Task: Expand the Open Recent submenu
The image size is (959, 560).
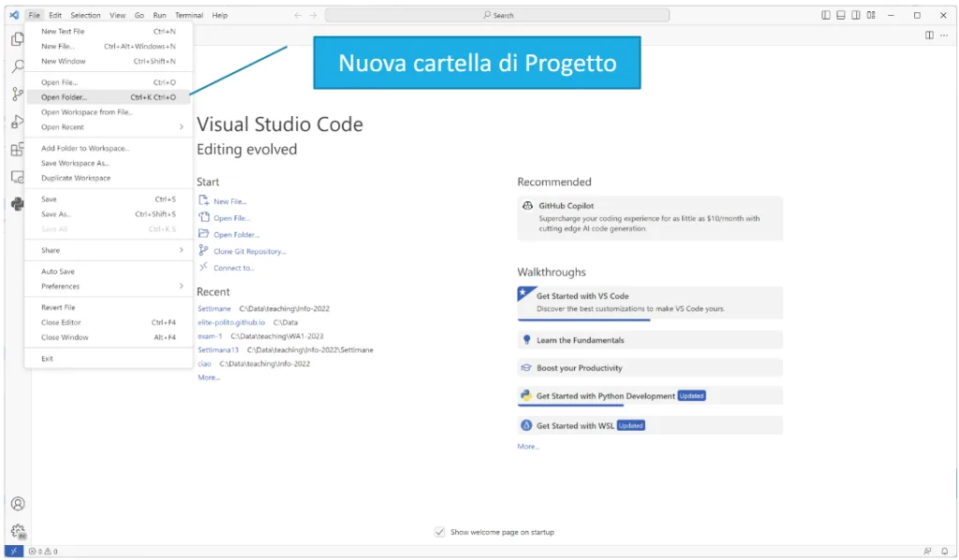Action: pos(109,127)
